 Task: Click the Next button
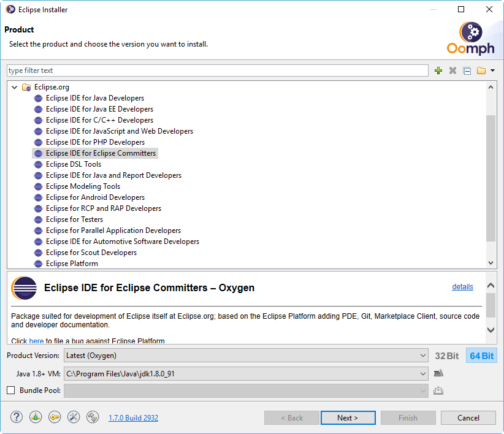pyautogui.click(x=348, y=418)
